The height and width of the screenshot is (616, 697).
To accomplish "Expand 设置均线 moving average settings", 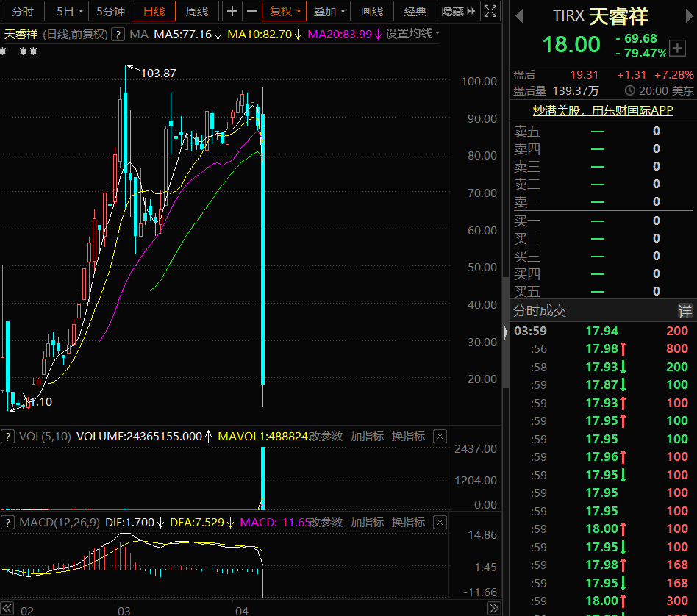I will [x=412, y=34].
